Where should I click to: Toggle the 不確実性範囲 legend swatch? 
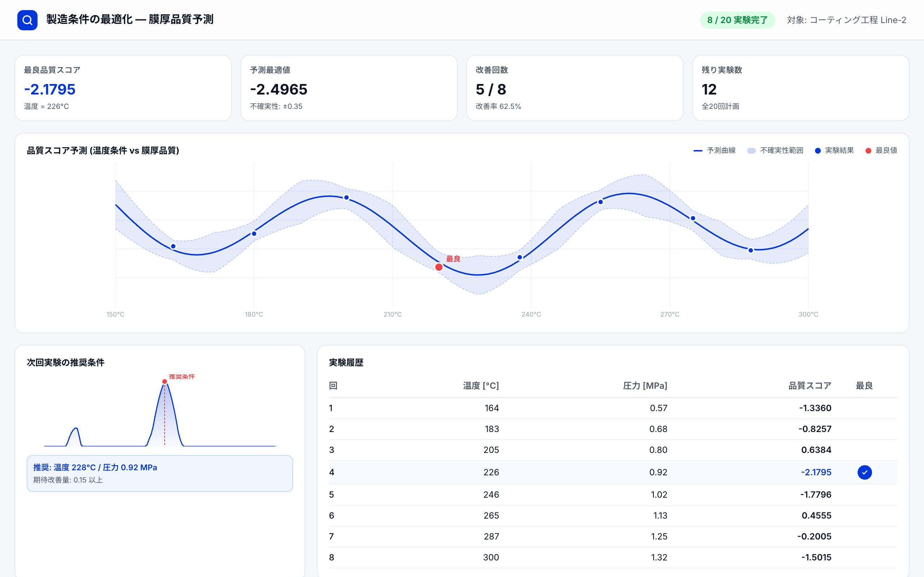tap(751, 151)
